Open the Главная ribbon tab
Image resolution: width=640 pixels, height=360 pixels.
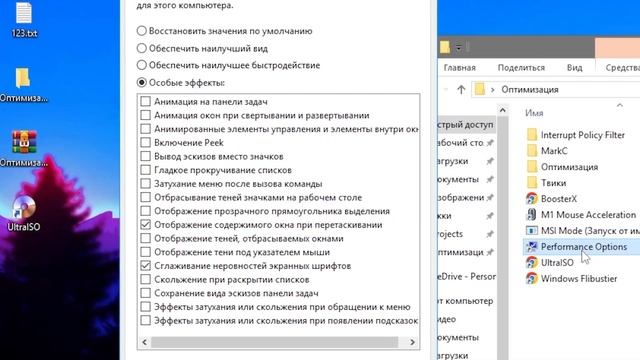pos(460,68)
